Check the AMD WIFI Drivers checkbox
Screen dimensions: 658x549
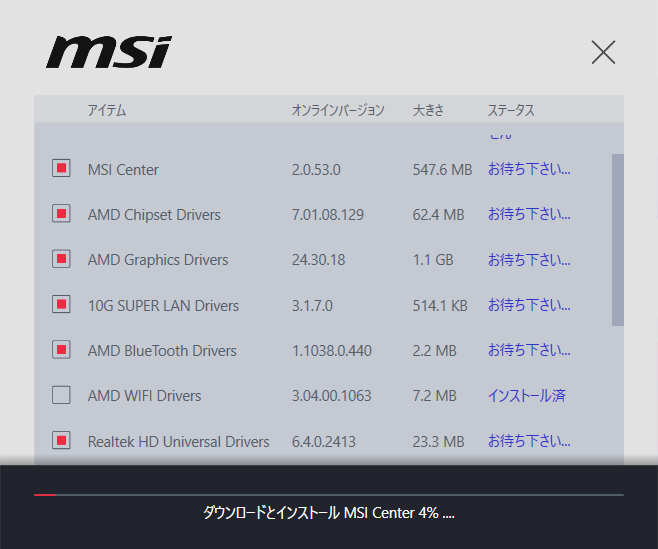point(61,395)
